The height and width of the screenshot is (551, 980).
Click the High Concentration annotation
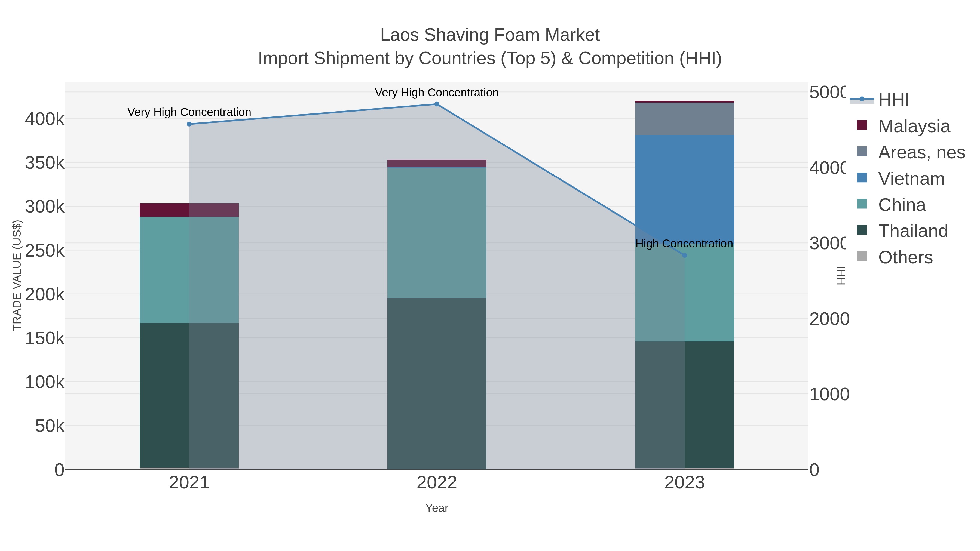(684, 244)
